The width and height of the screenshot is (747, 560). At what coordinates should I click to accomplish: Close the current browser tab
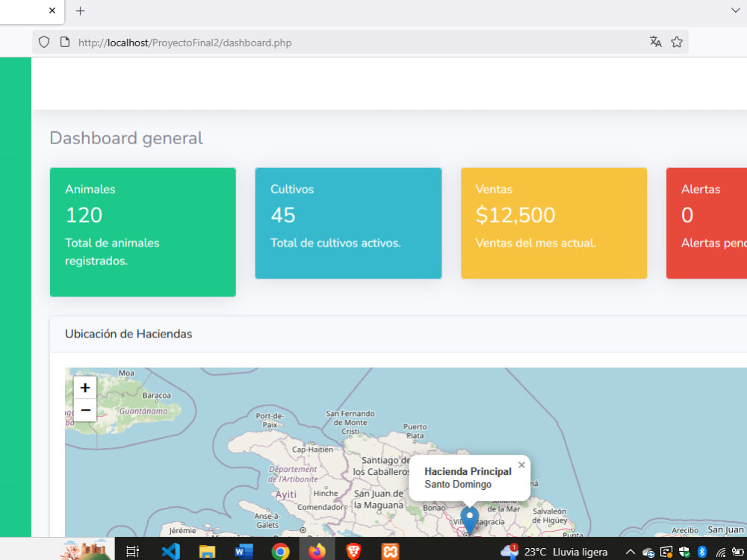(52, 10)
